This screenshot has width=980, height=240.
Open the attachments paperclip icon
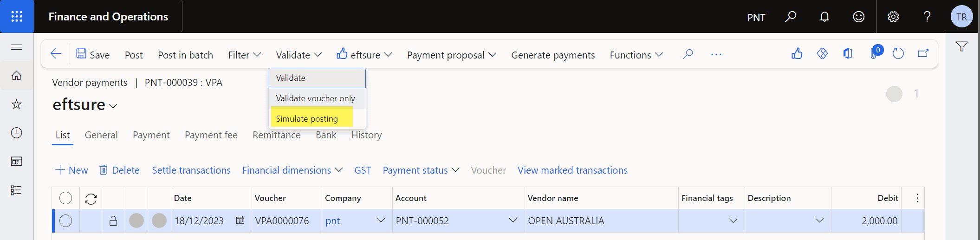[x=875, y=54]
